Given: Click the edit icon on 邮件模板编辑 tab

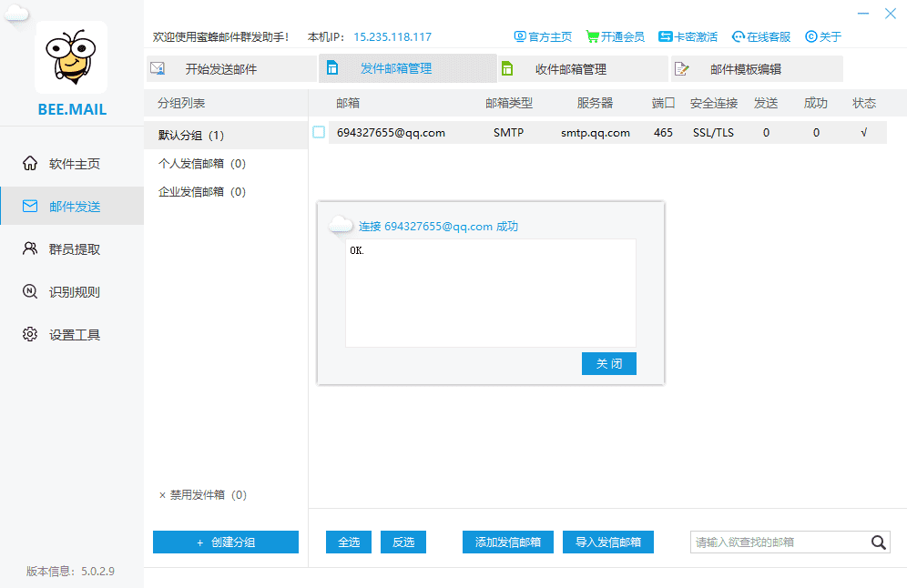Looking at the screenshot, I should click(x=682, y=69).
